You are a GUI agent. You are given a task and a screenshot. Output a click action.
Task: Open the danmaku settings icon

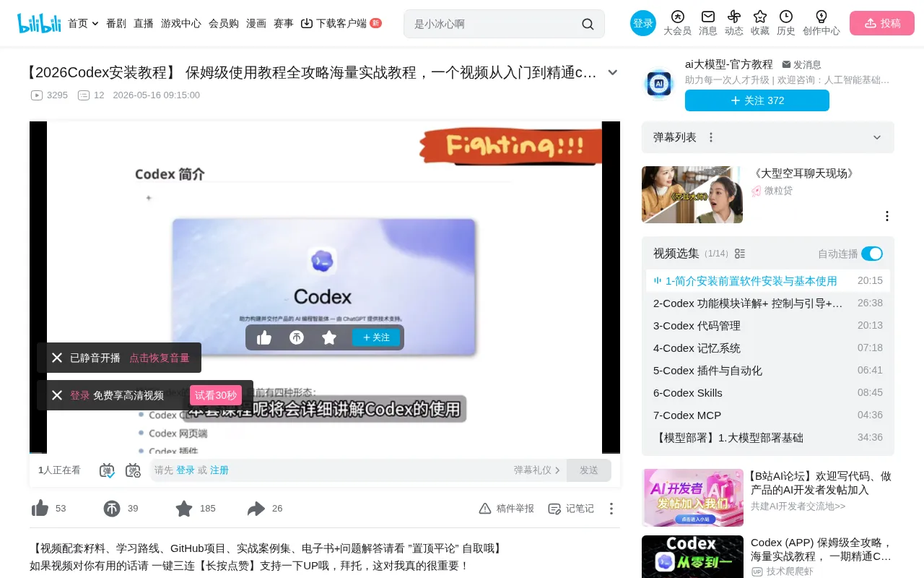pos(133,470)
